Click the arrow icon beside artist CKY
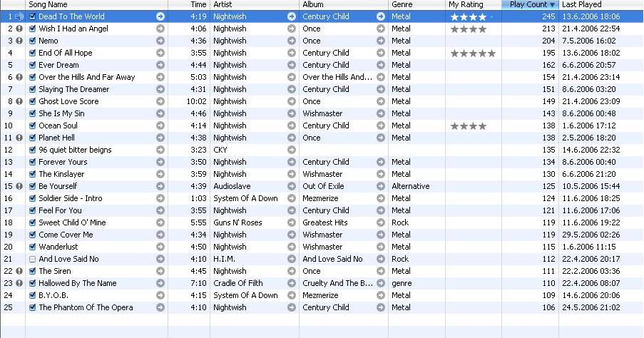The image size is (644, 338). [x=292, y=150]
